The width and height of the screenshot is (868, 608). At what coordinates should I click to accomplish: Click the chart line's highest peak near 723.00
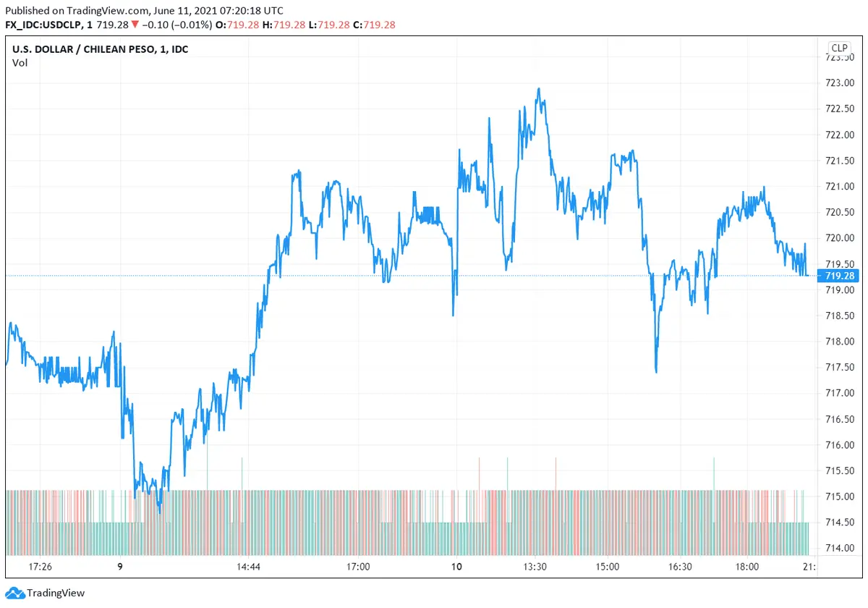(539, 89)
